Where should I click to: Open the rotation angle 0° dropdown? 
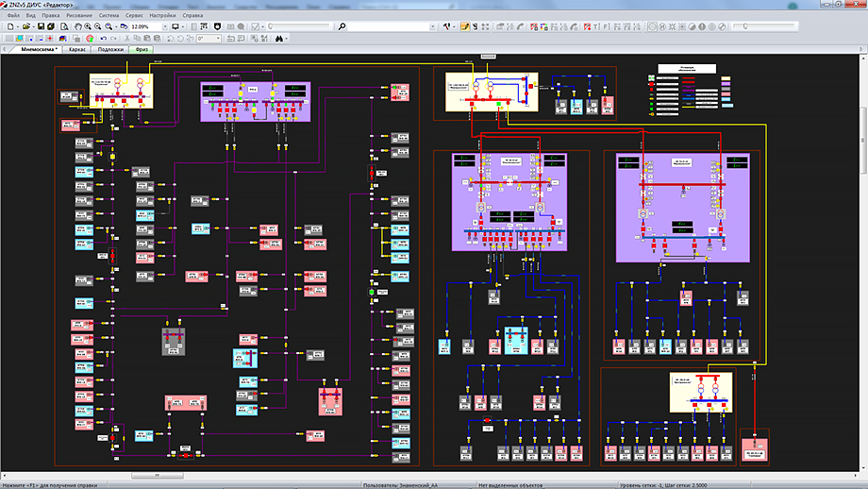click(218, 39)
